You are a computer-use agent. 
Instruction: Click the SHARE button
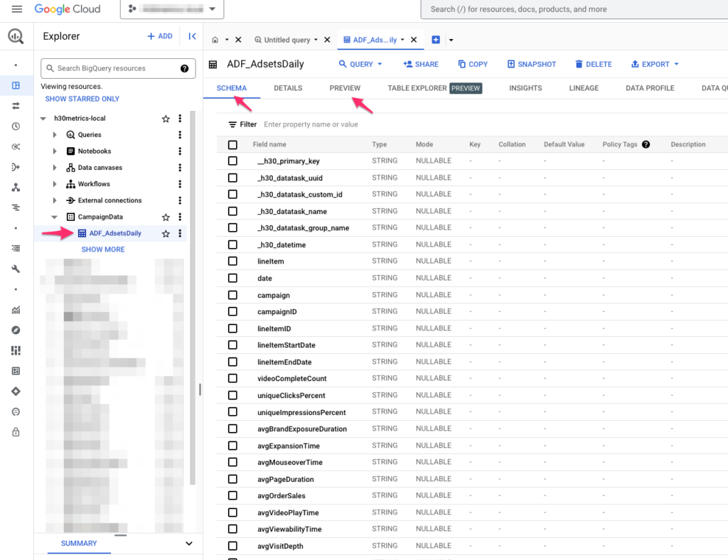pyautogui.click(x=421, y=64)
